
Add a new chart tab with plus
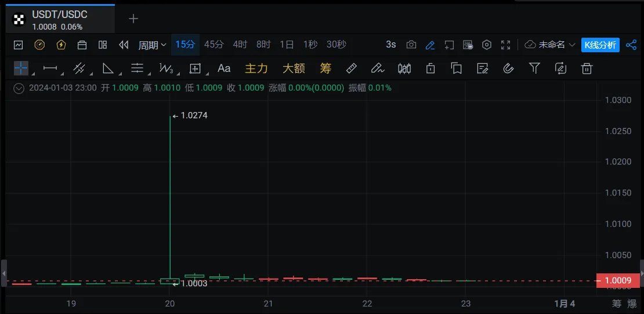click(x=133, y=19)
